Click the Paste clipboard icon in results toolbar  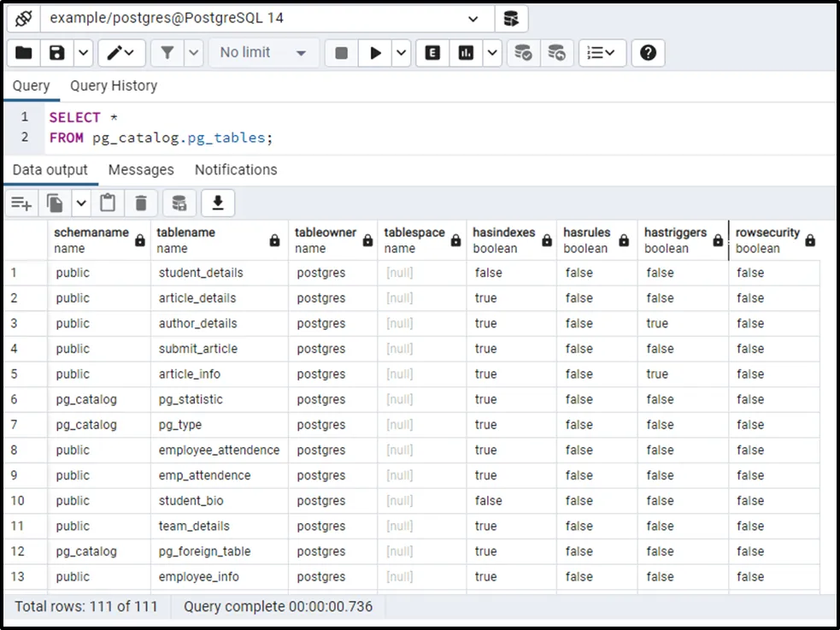(108, 203)
